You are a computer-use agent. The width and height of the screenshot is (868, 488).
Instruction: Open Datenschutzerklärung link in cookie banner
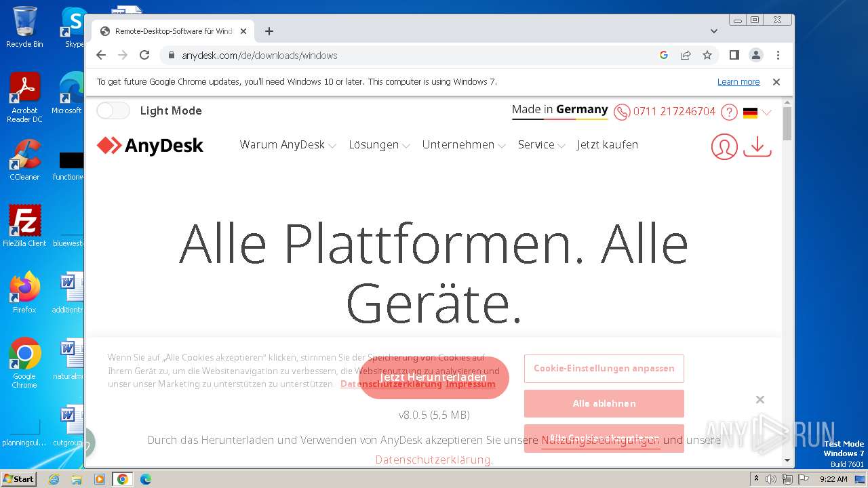point(391,384)
